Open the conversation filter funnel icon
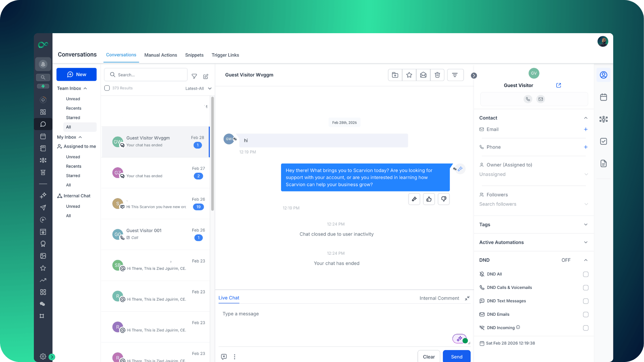This screenshot has width=644, height=362. (x=194, y=76)
